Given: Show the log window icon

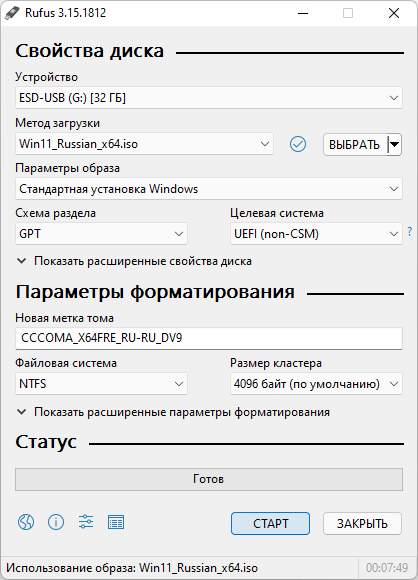Looking at the screenshot, I should [x=116, y=522].
